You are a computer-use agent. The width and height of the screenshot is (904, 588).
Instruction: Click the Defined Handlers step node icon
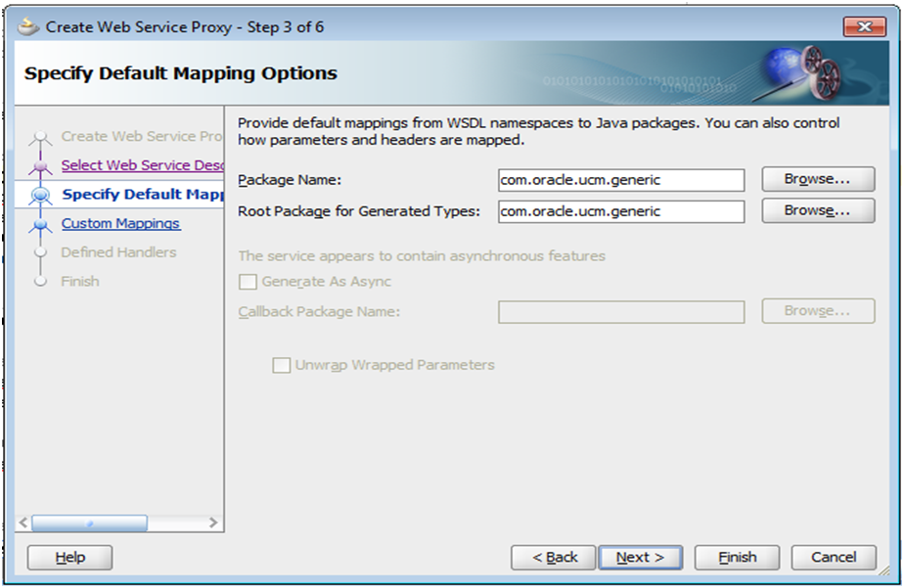coord(40,252)
